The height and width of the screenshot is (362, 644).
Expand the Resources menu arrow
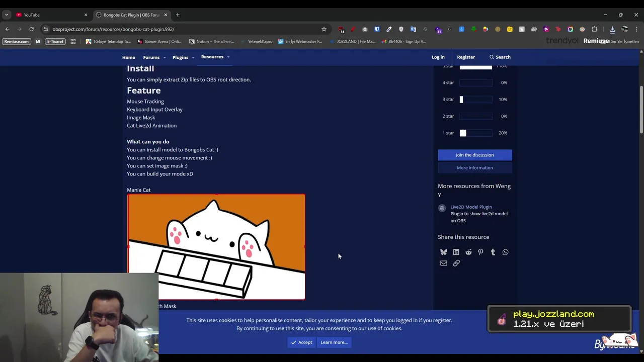228,57
